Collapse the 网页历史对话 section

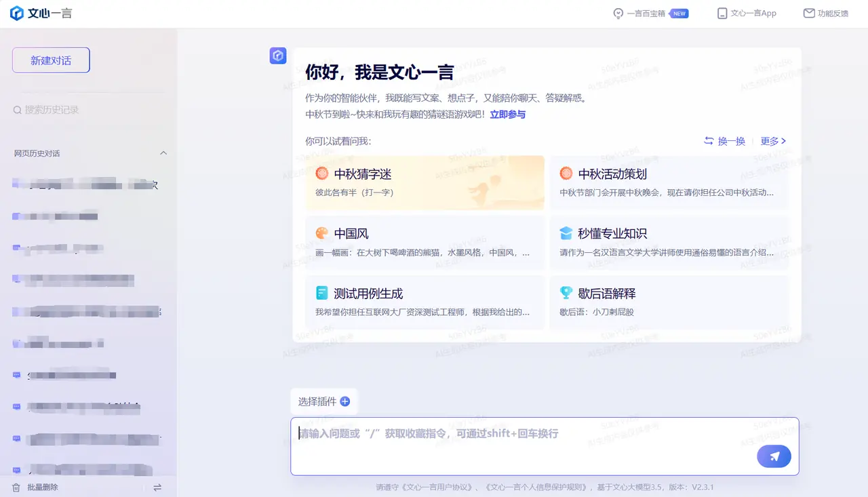point(163,153)
